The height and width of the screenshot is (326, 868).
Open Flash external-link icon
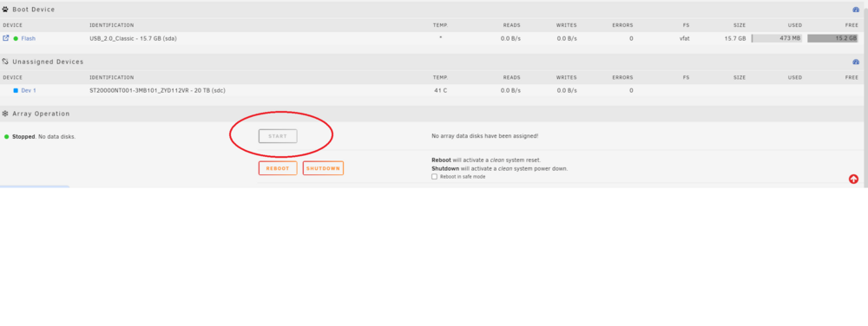6,38
